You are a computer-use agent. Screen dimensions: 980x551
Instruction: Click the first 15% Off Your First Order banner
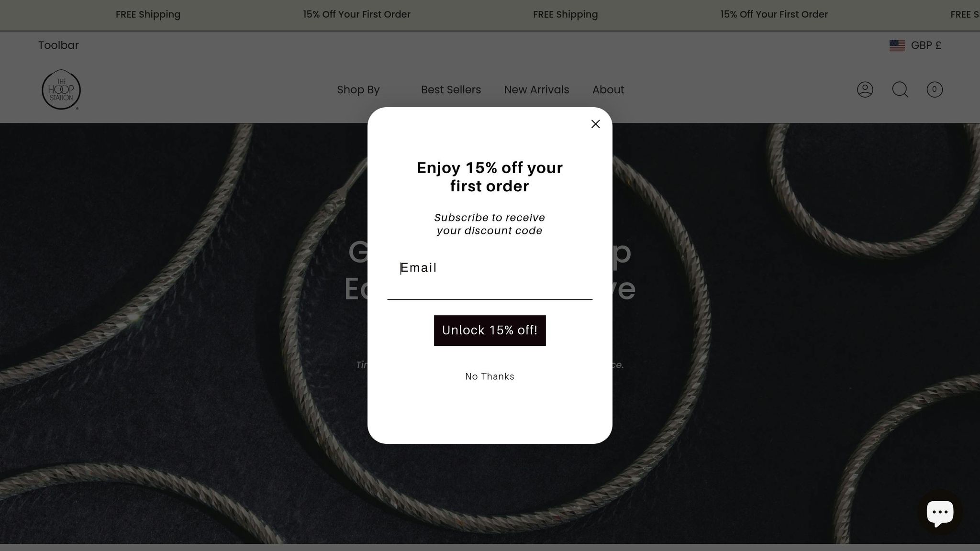[356, 14]
